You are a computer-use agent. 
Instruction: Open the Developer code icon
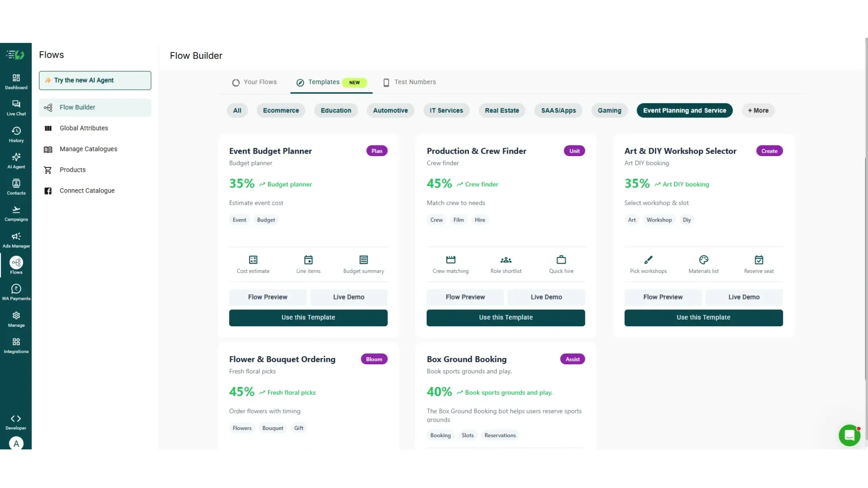point(16,422)
